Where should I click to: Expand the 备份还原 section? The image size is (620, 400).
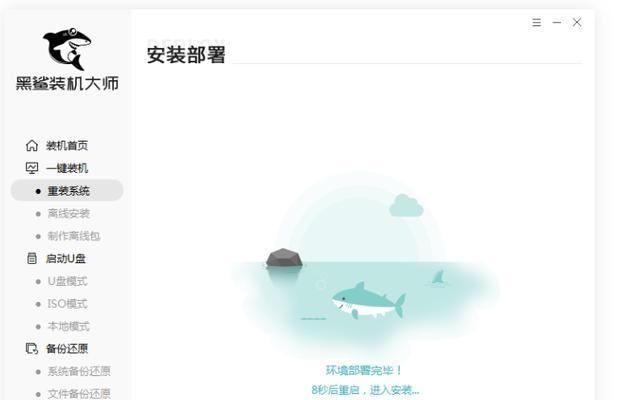[67, 349]
